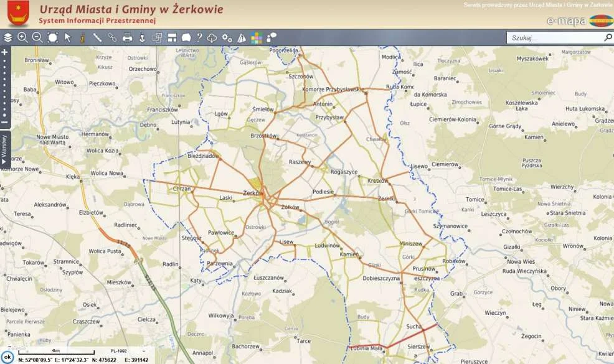Choose the object information tool

pos(82,38)
